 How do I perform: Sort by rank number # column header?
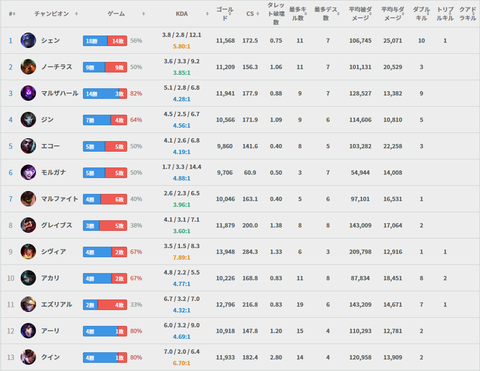click(x=11, y=14)
